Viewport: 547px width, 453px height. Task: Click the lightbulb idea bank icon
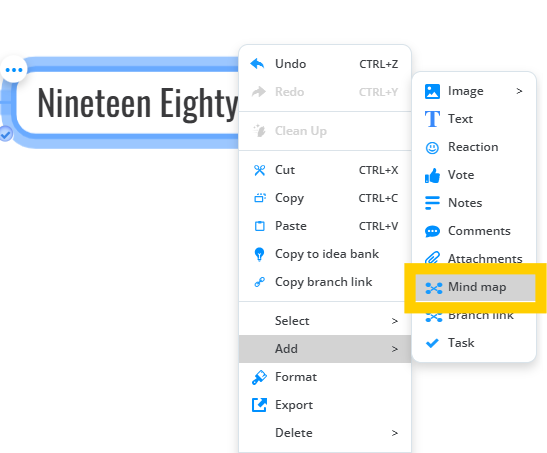[x=259, y=254]
